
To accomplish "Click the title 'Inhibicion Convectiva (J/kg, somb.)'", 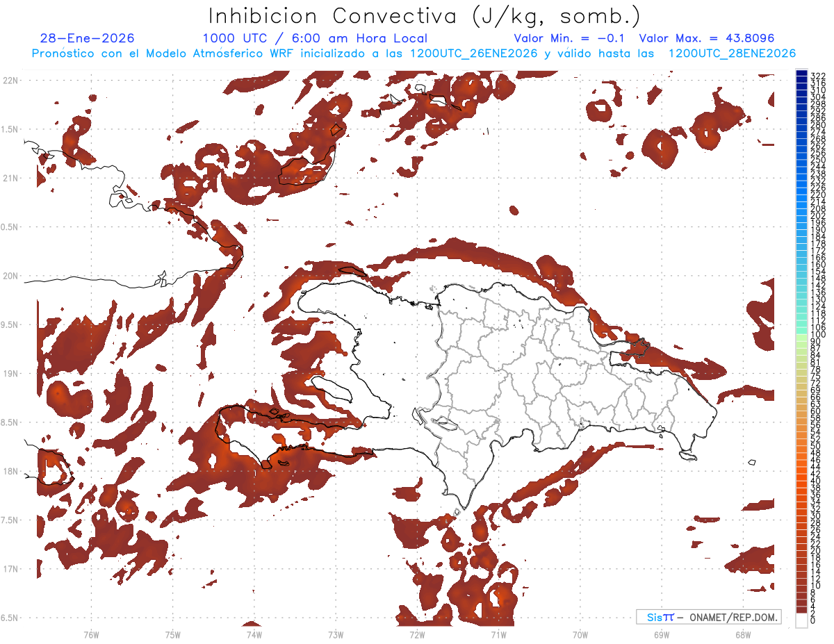I will coord(425,16).
